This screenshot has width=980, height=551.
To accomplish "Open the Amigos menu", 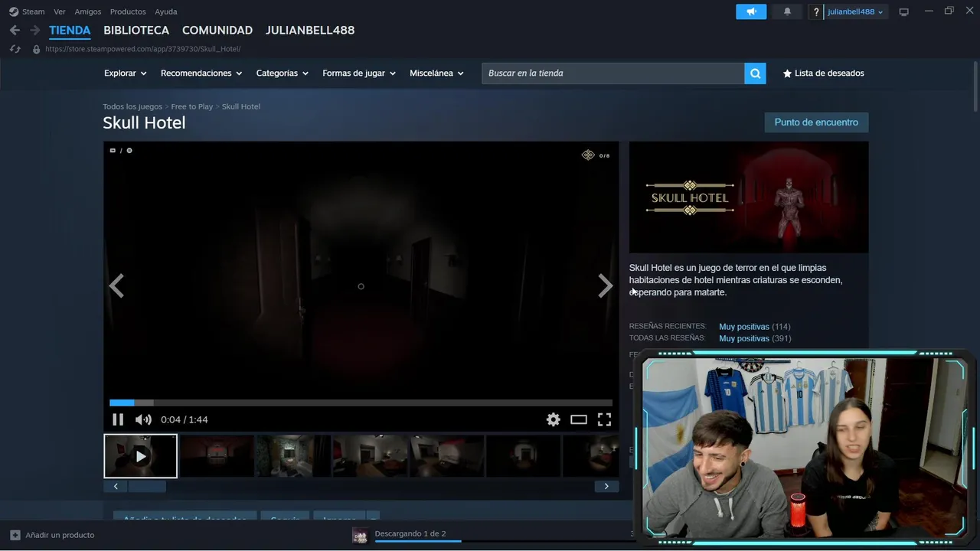I will [88, 11].
